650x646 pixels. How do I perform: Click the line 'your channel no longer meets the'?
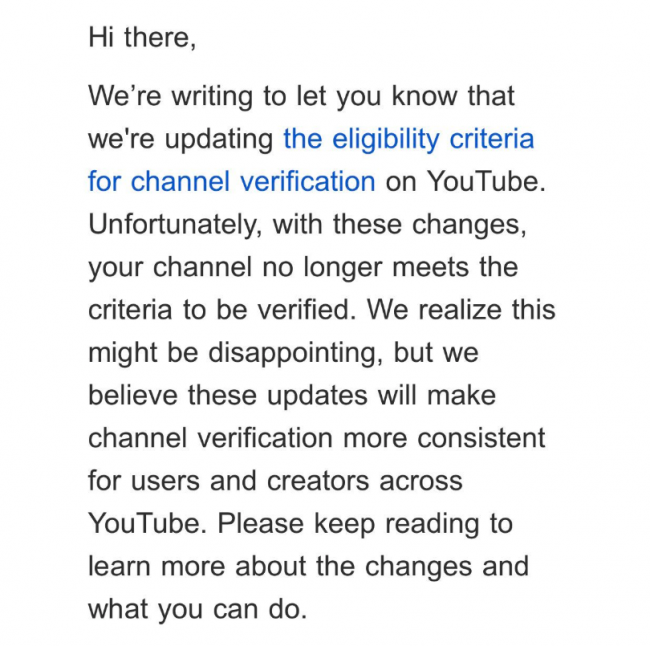[303, 268]
